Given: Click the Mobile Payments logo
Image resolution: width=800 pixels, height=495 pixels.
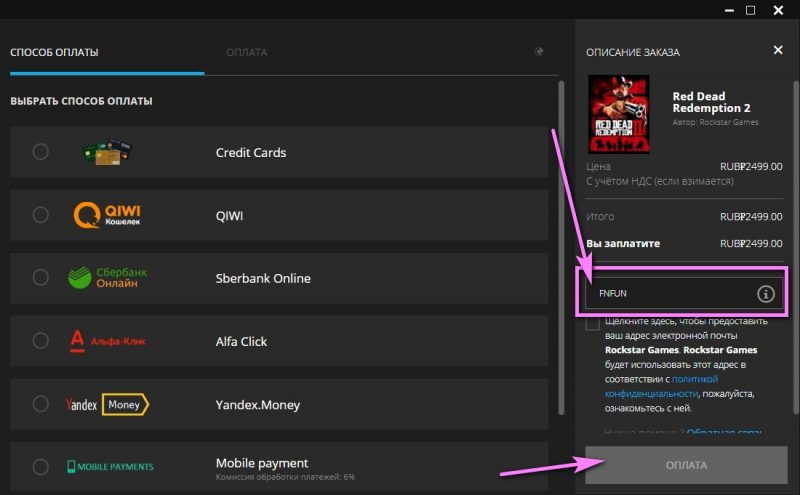Looking at the screenshot, I should (110, 467).
